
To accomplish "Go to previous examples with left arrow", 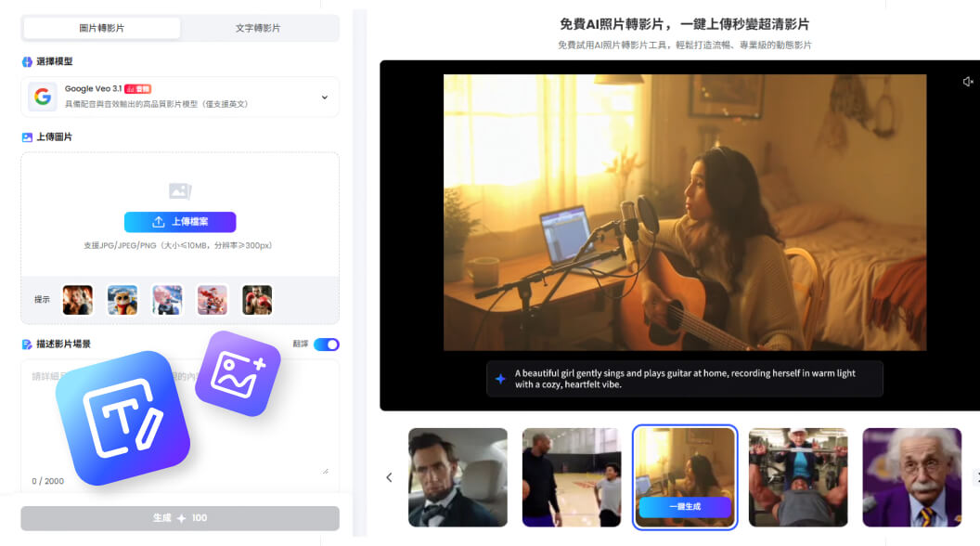I will (389, 477).
